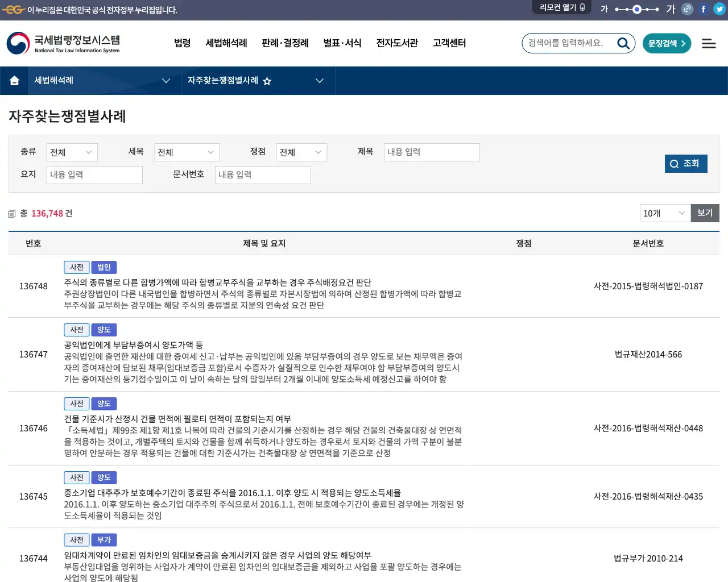The height and width of the screenshot is (582, 728).
Task: Open the 판례·결정례 menu
Action: 285,43
